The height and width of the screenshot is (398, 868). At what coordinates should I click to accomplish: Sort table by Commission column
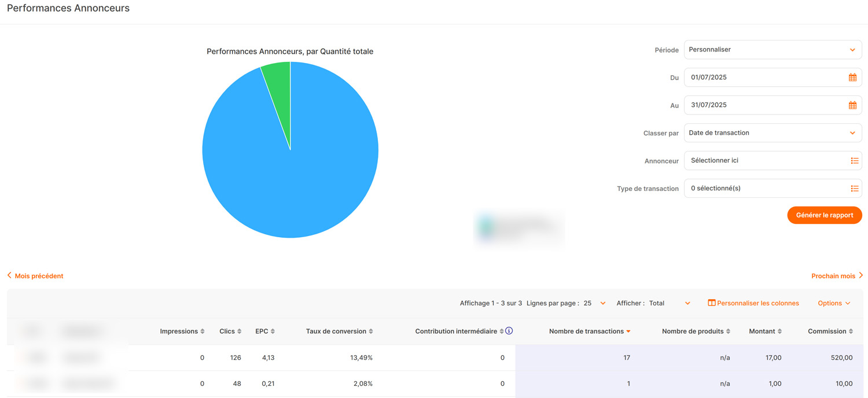point(851,331)
